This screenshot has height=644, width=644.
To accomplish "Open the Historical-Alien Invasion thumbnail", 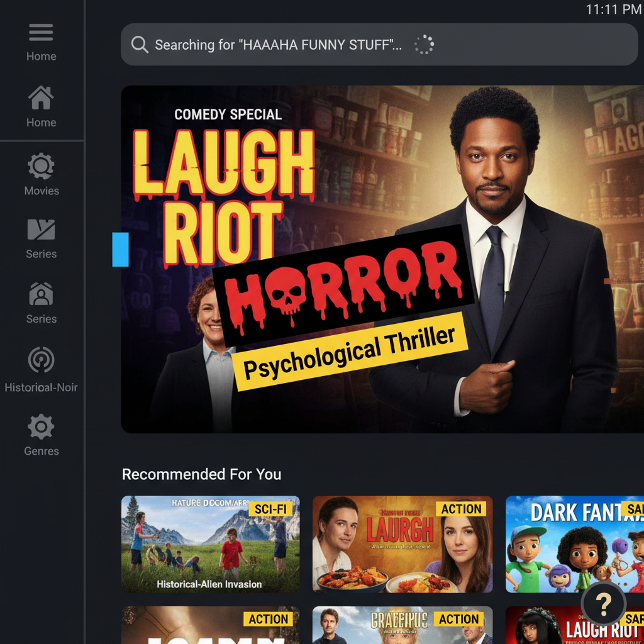I will pyautogui.click(x=210, y=544).
